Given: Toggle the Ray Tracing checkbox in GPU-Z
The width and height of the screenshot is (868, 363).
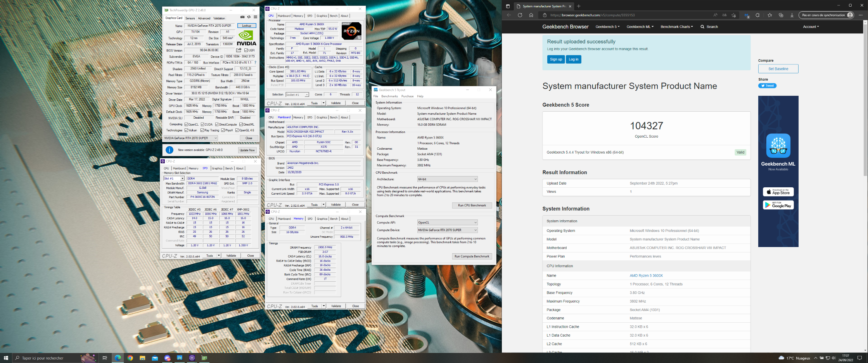Looking at the screenshot, I should pyautogui.click(x=202, y=130).
